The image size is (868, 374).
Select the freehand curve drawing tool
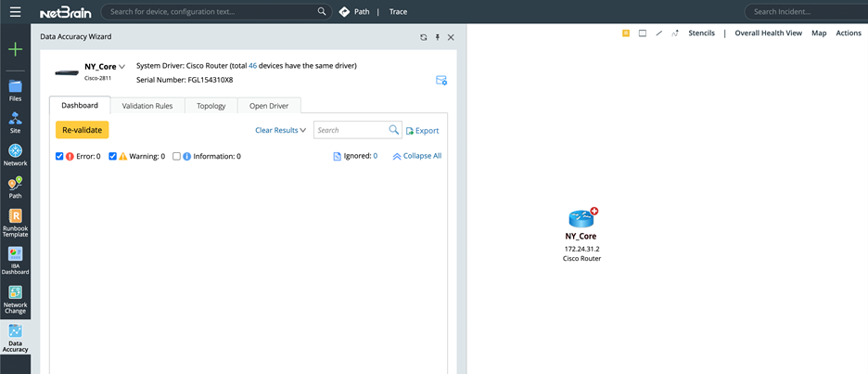[x=675, y=33]
